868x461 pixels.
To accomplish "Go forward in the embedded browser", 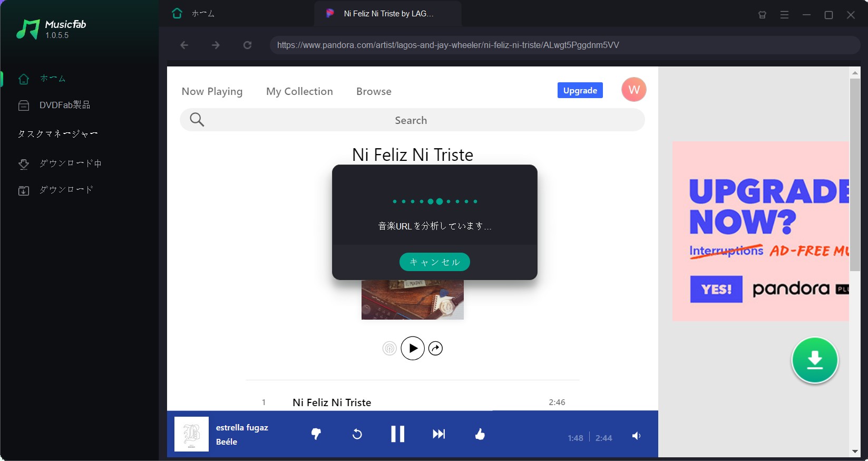I will click(216, 45).
